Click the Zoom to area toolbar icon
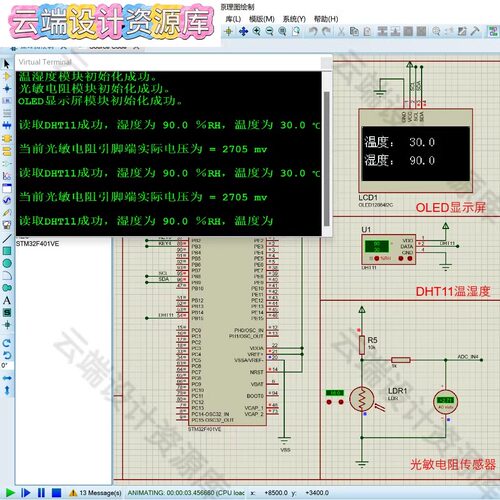Viewport: 500px width, 500px height. click(x=296, y=31)
